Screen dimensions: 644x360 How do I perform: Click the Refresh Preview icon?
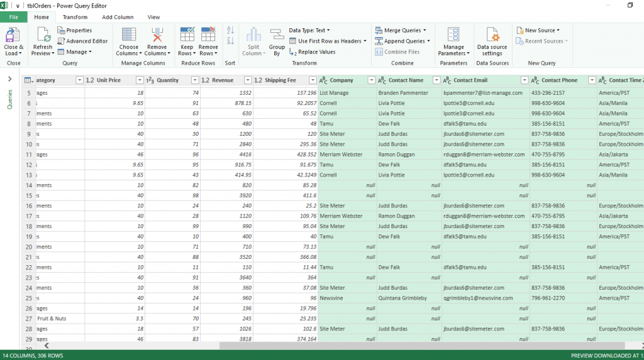(x=43, y=35)
